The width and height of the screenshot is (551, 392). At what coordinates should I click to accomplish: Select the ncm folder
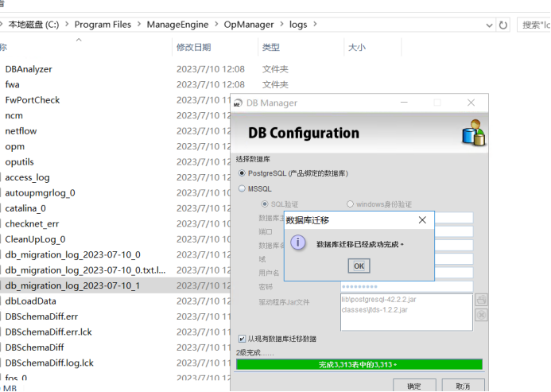pos(14,115)
